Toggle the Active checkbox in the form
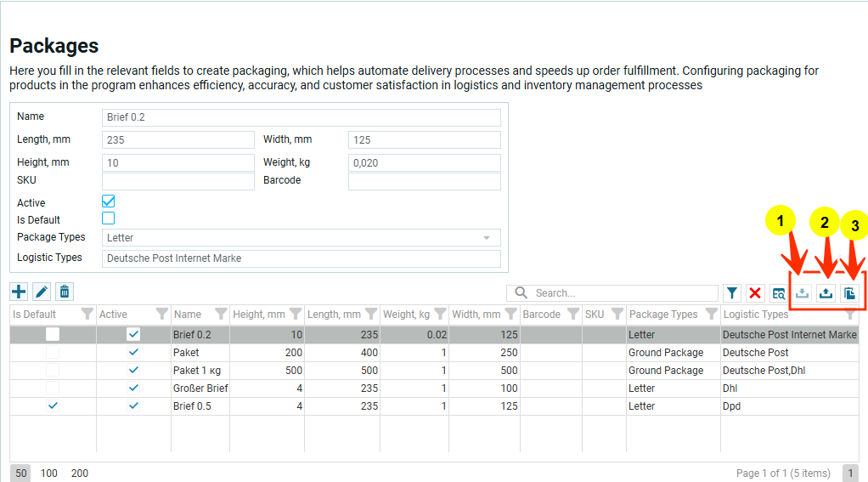Image resolution: width=868 pixels, height=482 pixels. tap(108, 201)
